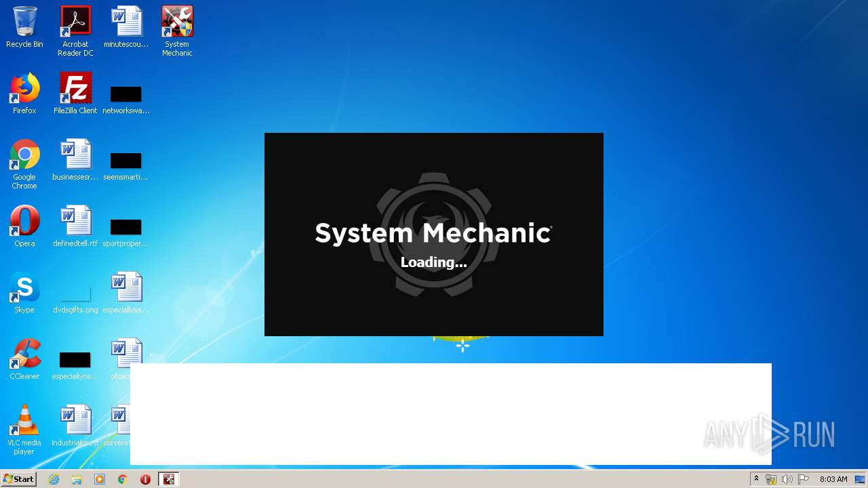Select the networkswa... file icon on desktop

point(126,99)
